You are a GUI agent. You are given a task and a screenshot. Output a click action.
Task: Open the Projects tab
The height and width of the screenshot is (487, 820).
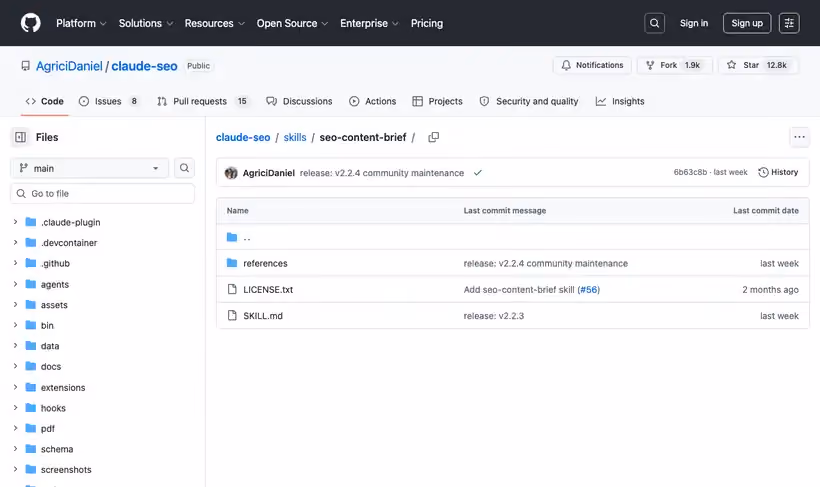437,101
